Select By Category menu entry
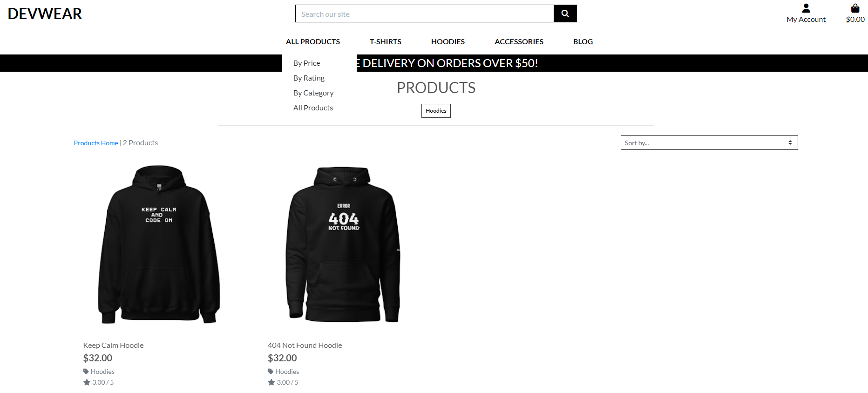This screenshot has height=393, width=868. [x=313, y=93]
